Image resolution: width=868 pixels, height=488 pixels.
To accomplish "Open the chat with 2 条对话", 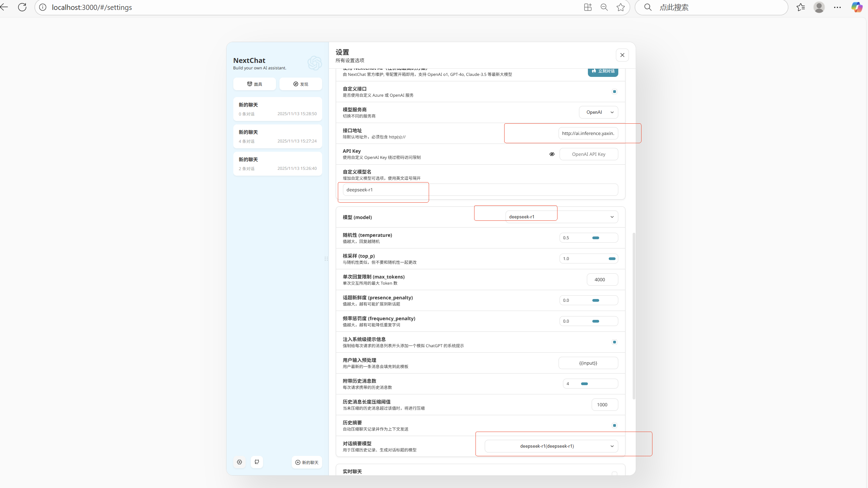I will (x=278, y=164).
